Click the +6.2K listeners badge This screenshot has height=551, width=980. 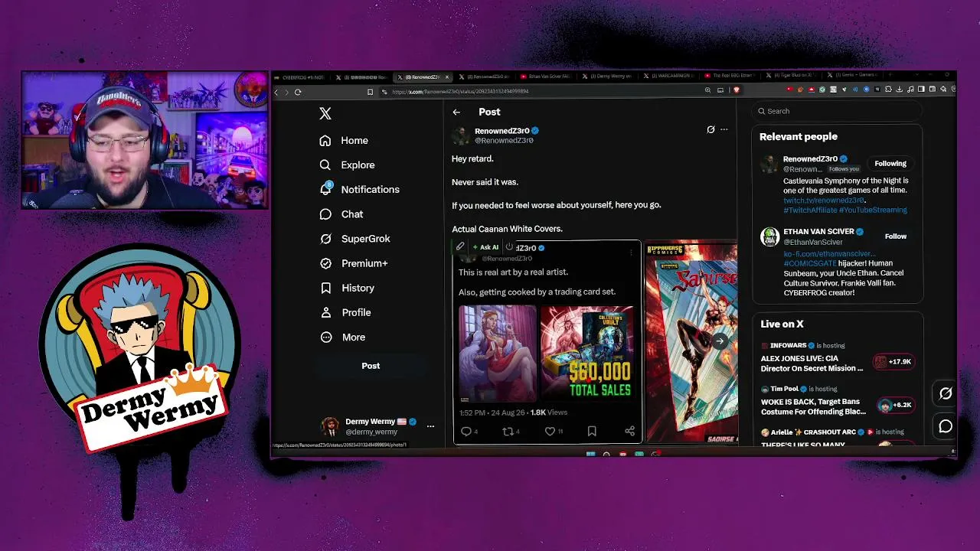(896, 406)
